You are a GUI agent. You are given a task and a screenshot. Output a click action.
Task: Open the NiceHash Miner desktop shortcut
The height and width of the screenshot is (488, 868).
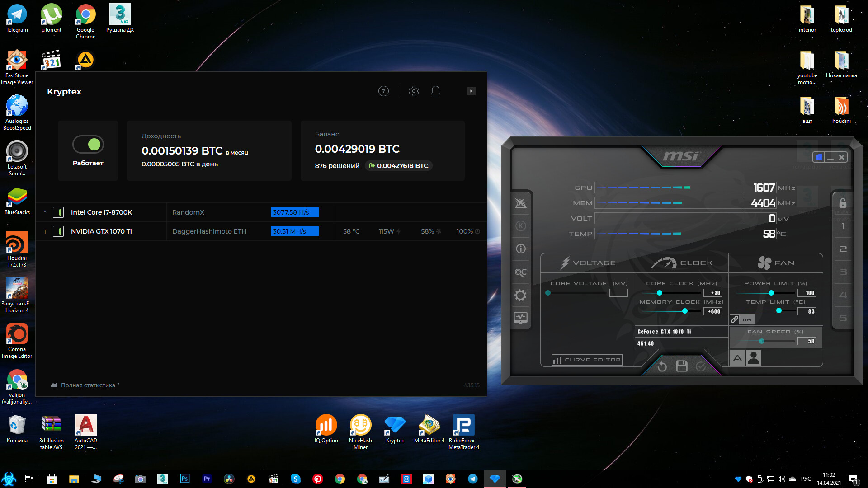point(360,432)
